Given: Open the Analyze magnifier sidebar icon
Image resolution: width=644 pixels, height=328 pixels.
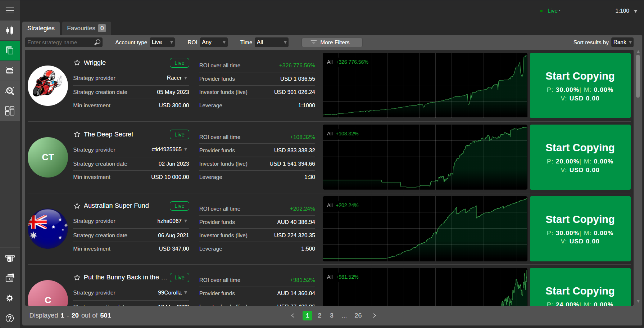Looking at the screenshot, I should 10,91.
